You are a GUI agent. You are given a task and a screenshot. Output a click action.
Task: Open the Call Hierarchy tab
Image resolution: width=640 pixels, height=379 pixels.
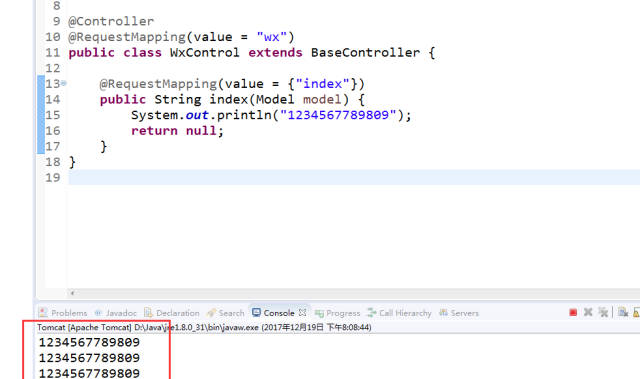(x=405, y=313)
